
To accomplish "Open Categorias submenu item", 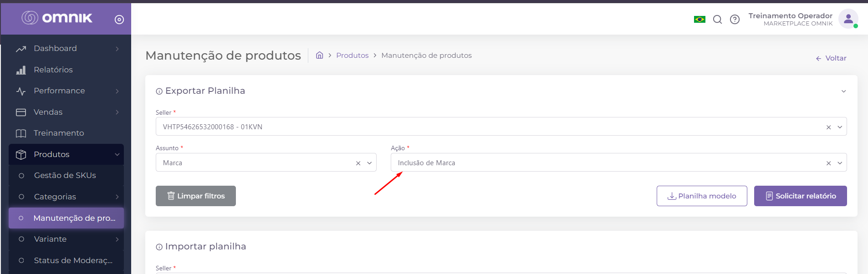I will coord(66,197).
